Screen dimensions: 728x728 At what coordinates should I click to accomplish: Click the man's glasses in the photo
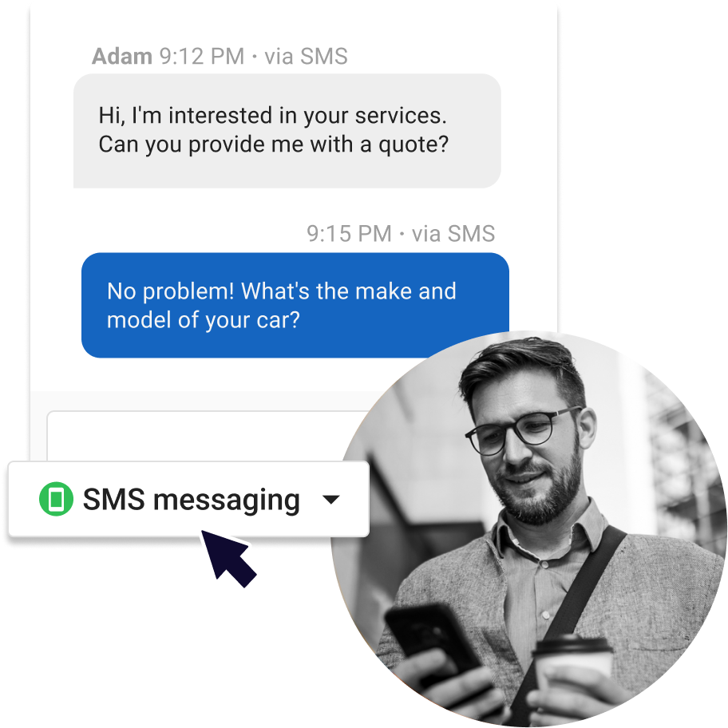[522, 429]
